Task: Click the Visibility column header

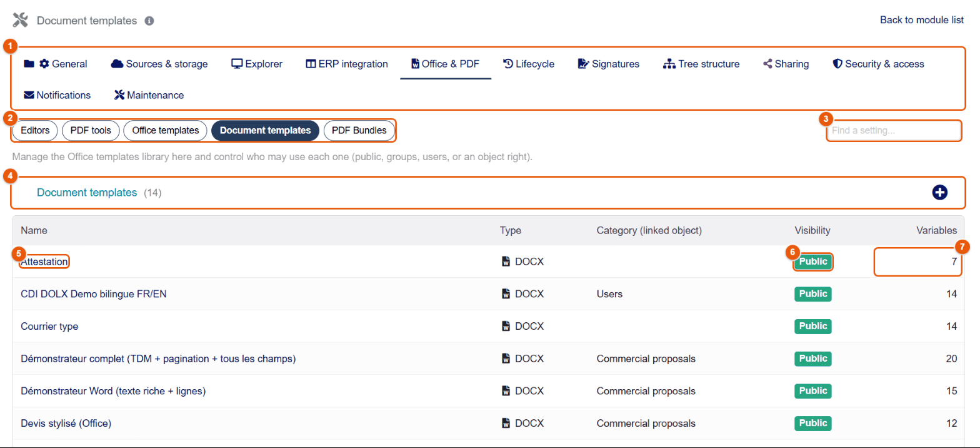Action: [x=812, y=230]
